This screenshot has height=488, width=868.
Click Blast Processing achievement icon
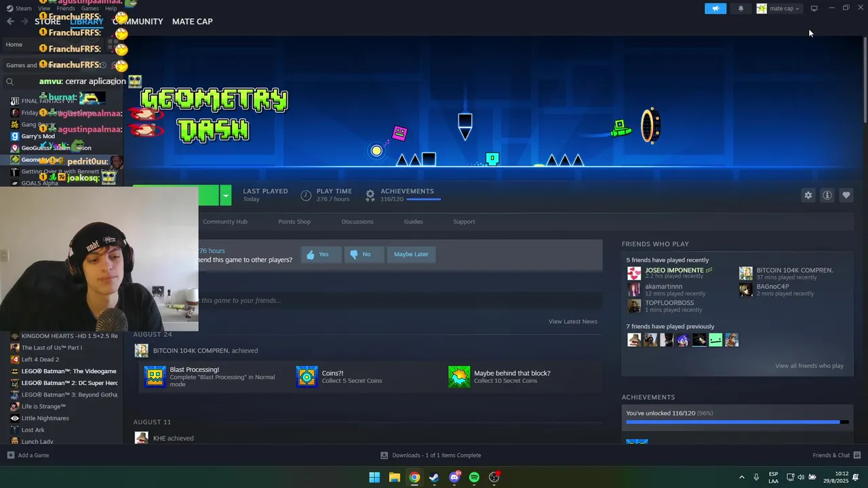pos(155,376)
